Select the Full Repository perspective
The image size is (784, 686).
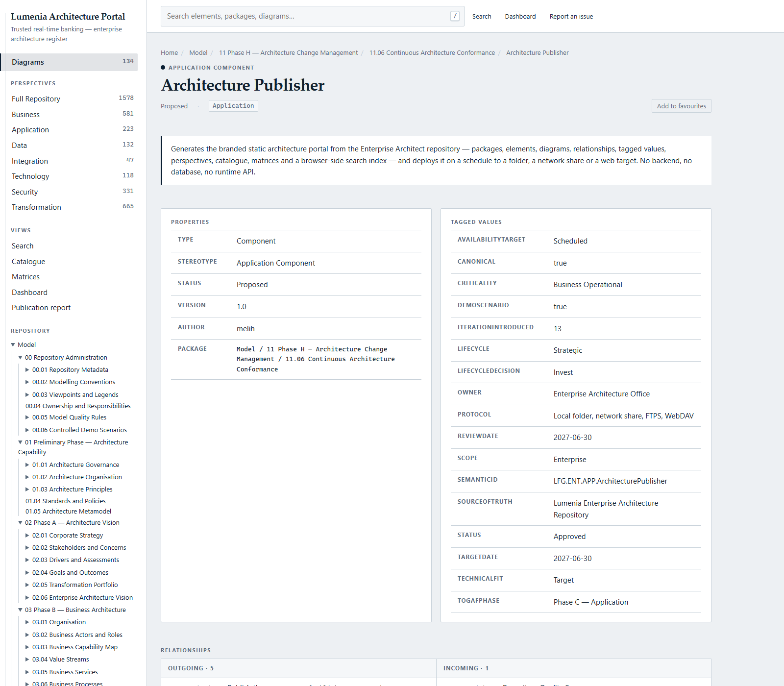(x=72, y=99)
